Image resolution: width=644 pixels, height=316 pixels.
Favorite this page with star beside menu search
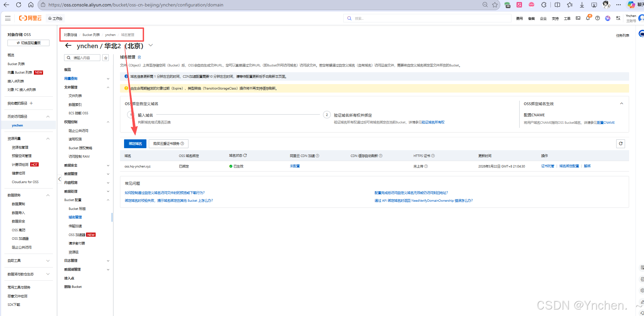pyautogui.click(x=106, y=58)
